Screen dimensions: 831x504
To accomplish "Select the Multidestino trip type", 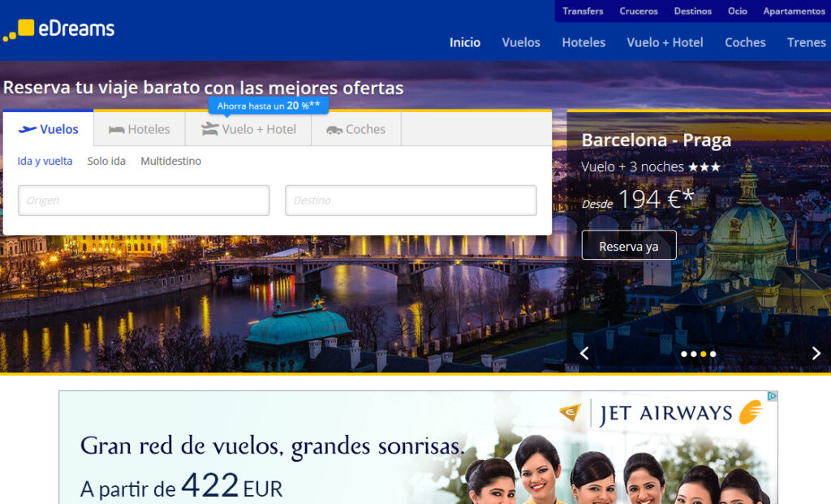I will pyautogui.click(x=170, y=162).
